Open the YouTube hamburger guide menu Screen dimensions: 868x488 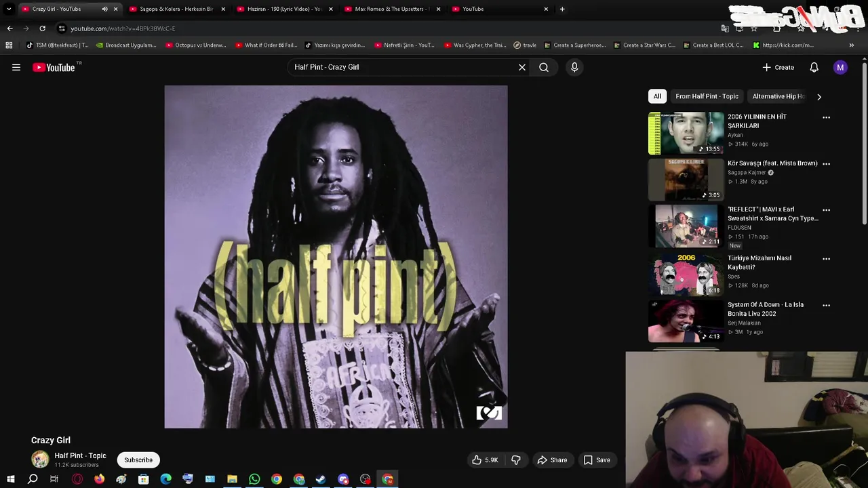pyautogui.click(x=16, y=67)
